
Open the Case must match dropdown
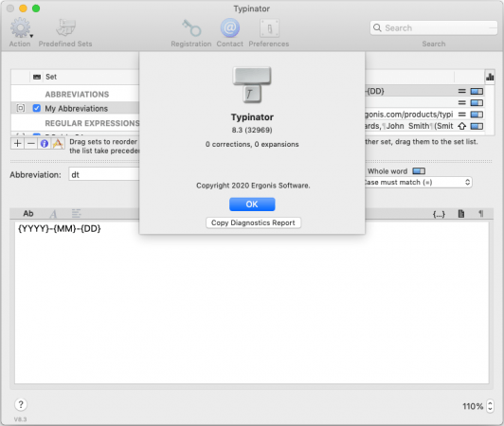pos(418,183)
